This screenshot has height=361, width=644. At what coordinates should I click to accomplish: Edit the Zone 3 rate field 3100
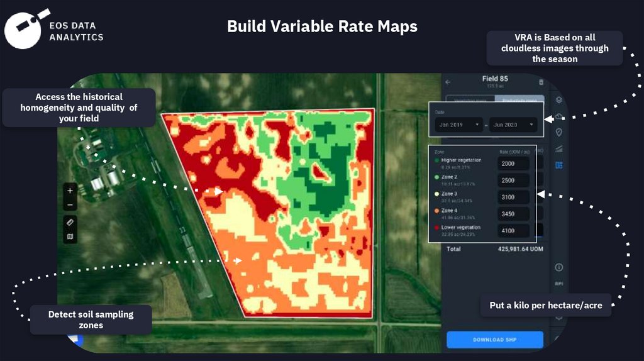pyautogui.click(x=513, y=197)
